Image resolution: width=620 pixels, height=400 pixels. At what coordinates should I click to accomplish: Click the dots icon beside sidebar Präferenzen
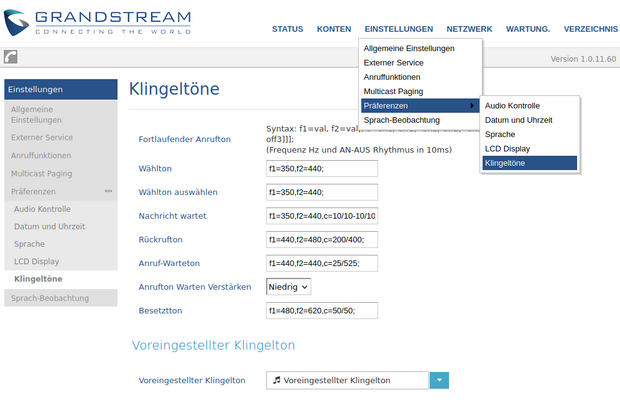pos(108,190)
